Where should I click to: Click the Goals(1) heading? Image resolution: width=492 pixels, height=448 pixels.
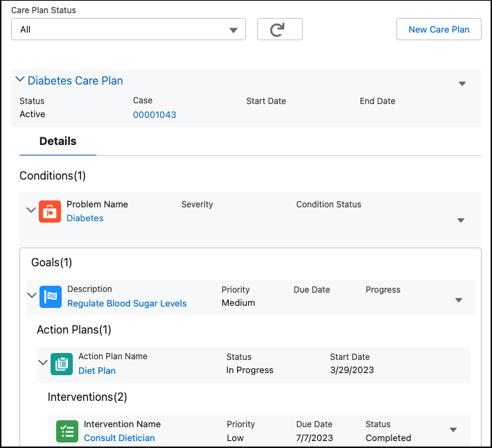click(51, 262)
